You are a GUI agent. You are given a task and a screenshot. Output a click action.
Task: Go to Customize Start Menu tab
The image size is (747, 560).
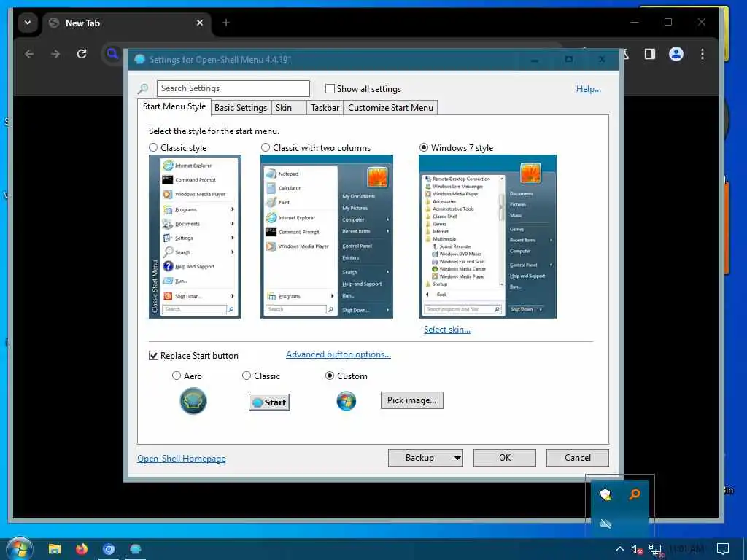391,108
